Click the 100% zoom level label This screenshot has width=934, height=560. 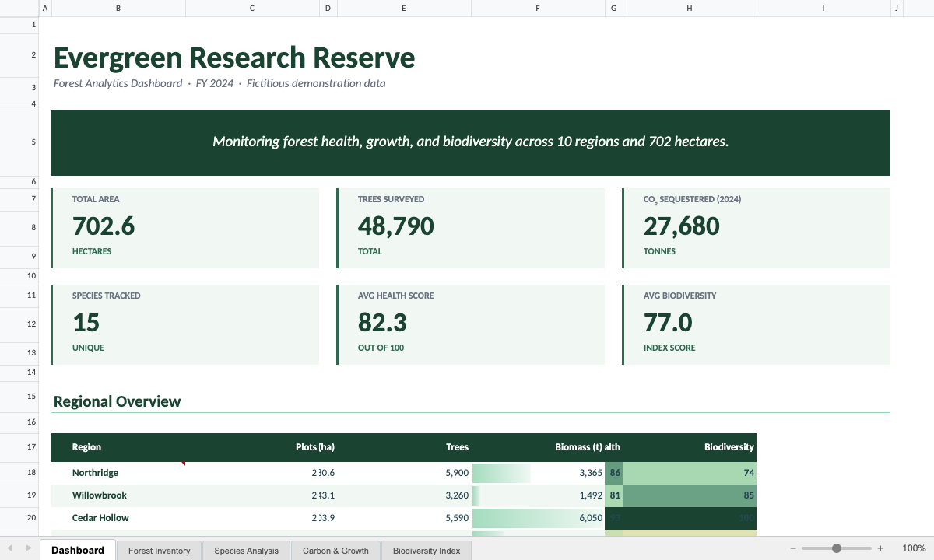click(914, 548)
